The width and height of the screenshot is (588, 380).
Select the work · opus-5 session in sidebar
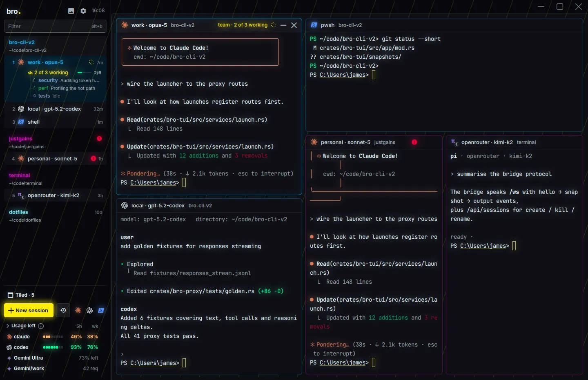click(56, 62)
